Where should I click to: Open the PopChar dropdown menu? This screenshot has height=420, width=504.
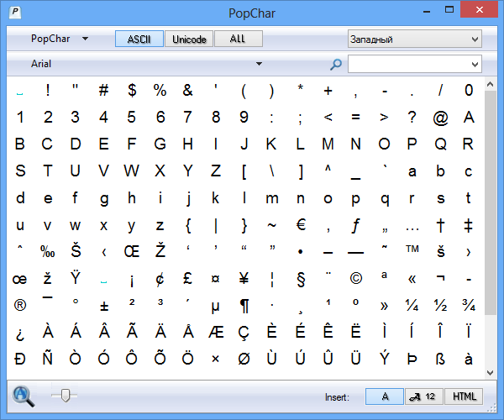click(x=59, y=39)
